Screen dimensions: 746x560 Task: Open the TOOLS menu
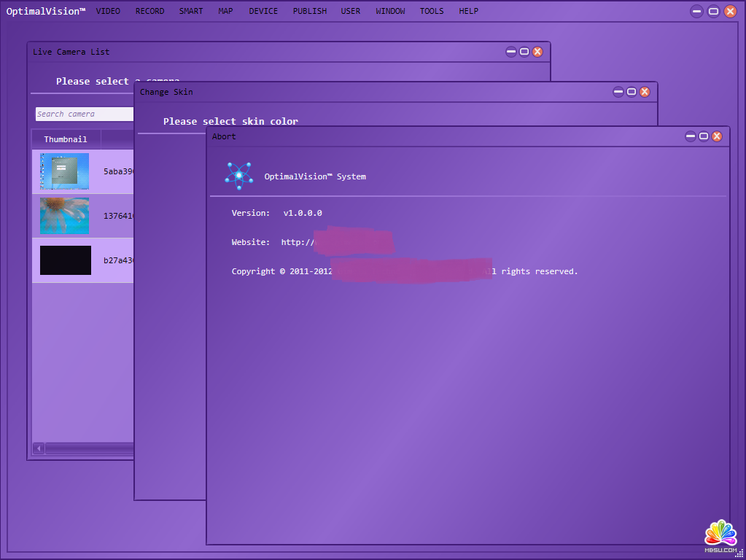[x=432, y=11]
